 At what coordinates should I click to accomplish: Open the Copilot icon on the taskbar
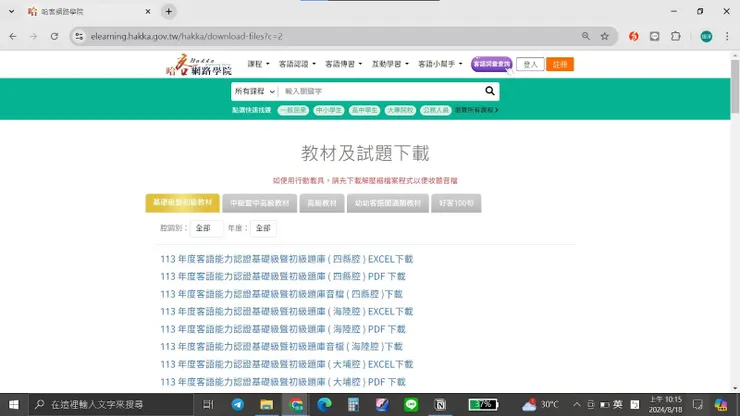coord(721,405)
